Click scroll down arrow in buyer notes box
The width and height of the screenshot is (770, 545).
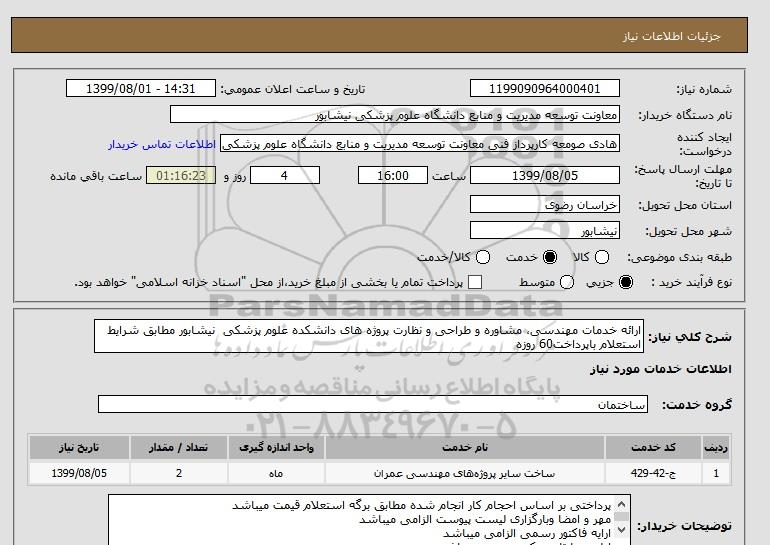[x=621, y=529]
